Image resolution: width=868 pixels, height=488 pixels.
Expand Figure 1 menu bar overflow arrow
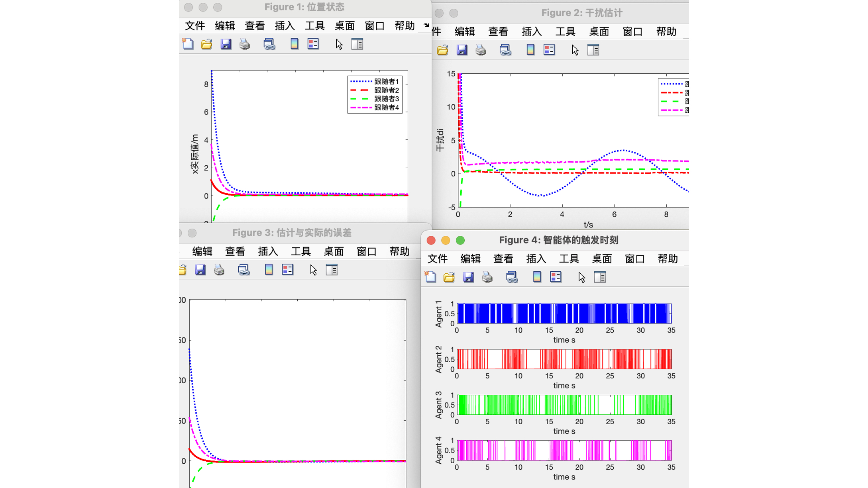426,25
